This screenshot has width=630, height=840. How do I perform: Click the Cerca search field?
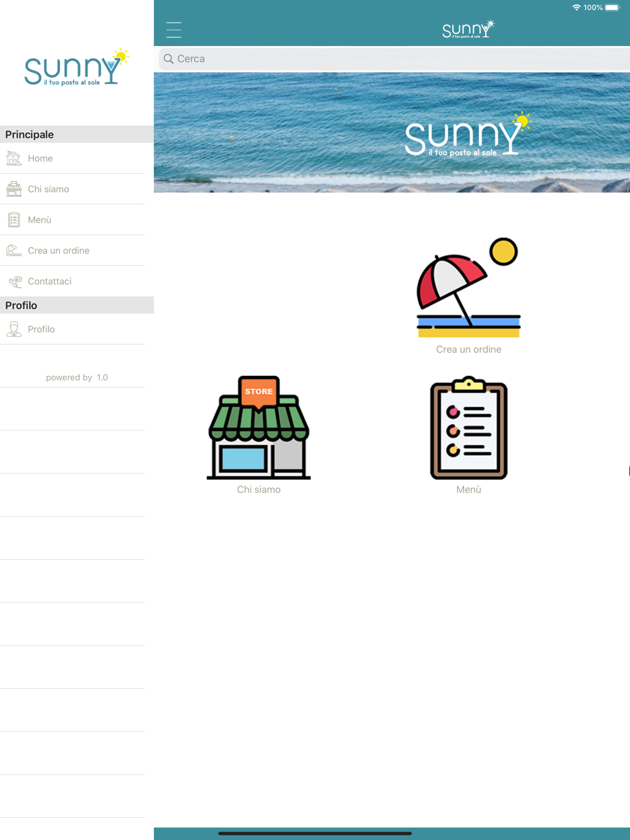coord(394,59)
